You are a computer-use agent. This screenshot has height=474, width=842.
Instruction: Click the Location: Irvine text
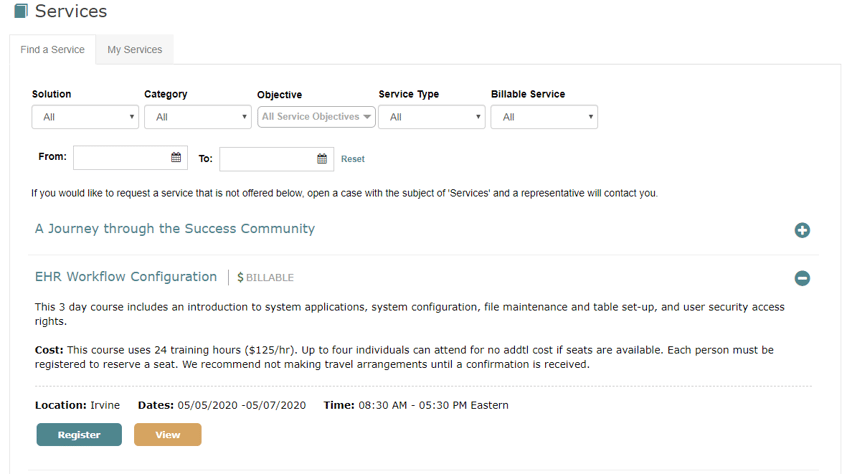77,405
